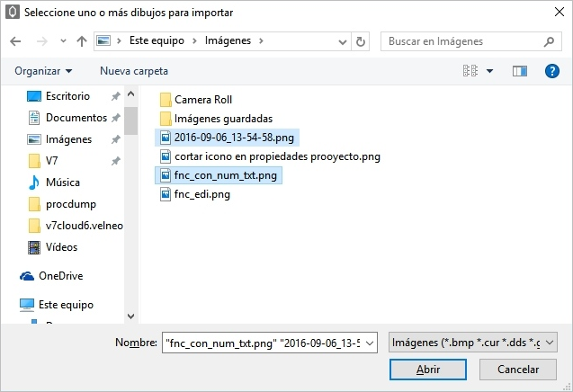Click the Up one level arrow
573x392 pixels.
pos(82,41)
